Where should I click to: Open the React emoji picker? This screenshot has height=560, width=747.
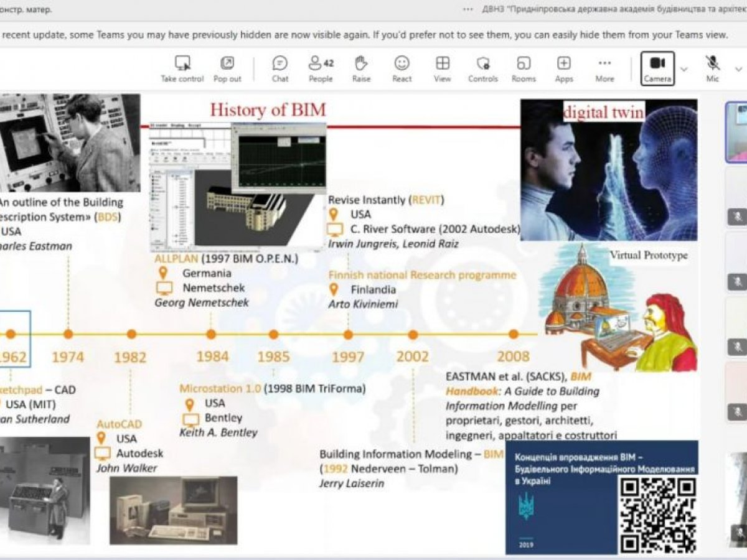pyautogui.click(x=402, y=63)
